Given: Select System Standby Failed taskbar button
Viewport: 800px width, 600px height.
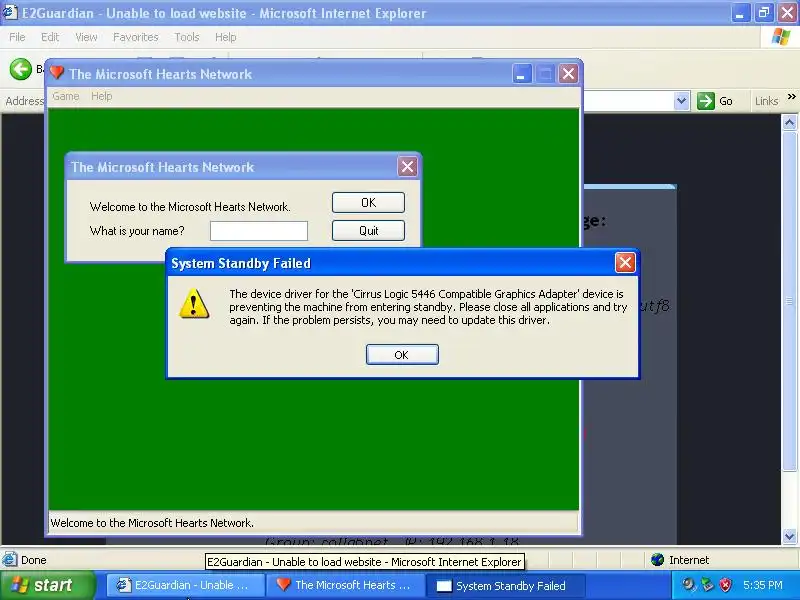Looking at the screenshot, I should pyautogui.click(x=506, y=585).
